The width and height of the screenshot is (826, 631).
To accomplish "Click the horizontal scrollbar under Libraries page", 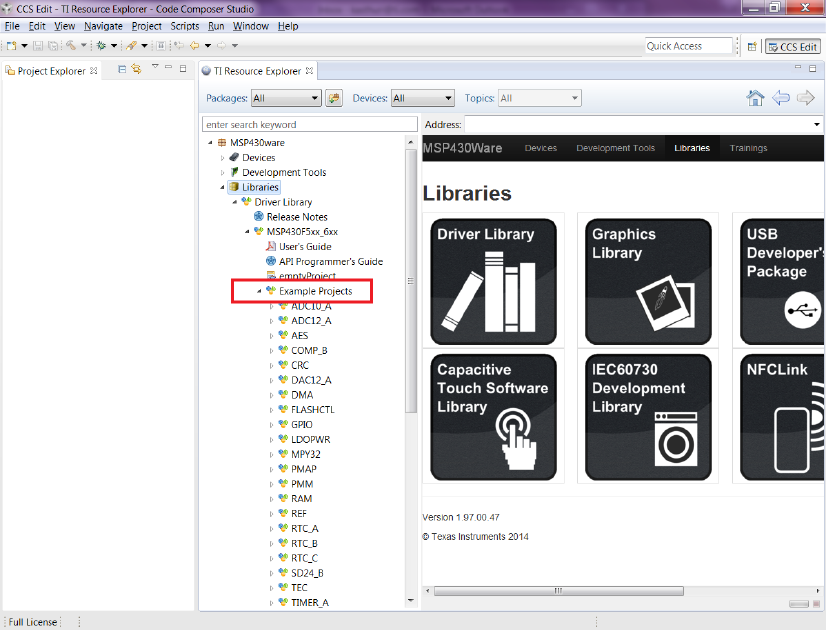I will coord(559,591).
